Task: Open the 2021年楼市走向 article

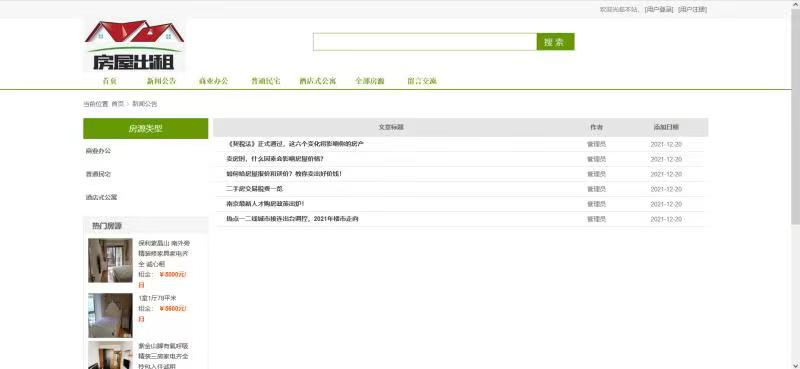Action: pyautogui.click(x=292, y=219)
